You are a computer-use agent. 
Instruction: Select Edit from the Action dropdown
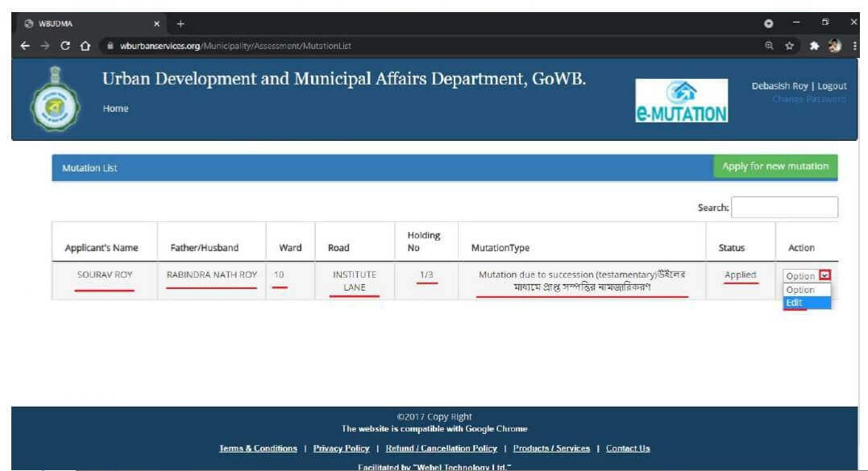[x=796, y=302]
